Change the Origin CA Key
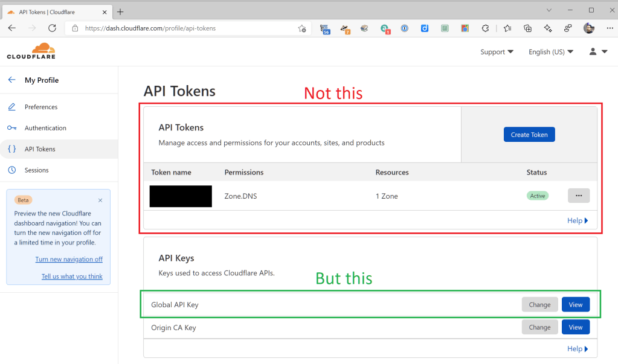 [539, 327]
